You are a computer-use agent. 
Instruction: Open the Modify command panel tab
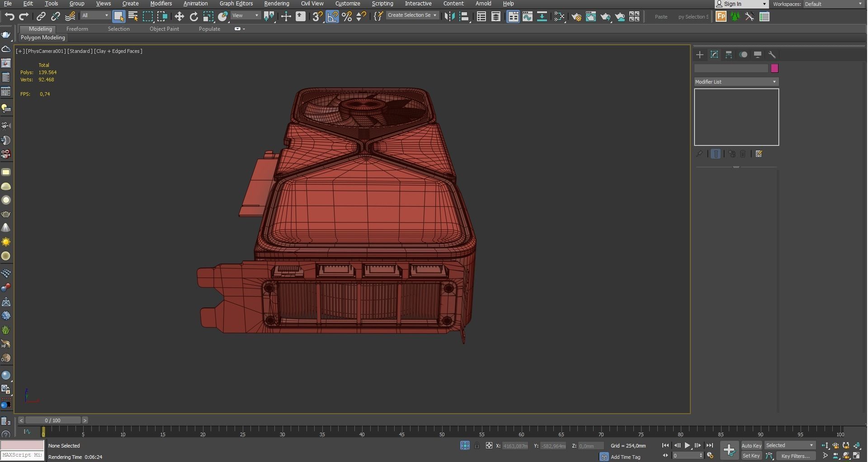(x=714, y=55)
